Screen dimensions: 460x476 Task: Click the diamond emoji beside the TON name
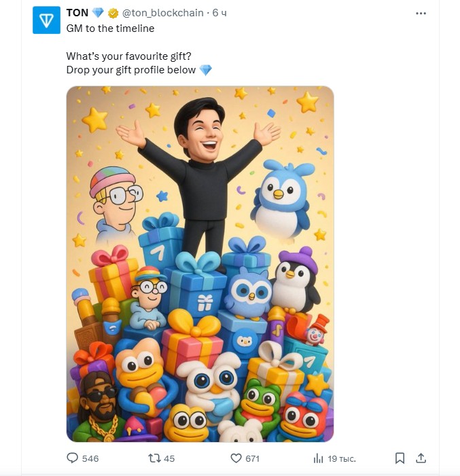point(98,13)
